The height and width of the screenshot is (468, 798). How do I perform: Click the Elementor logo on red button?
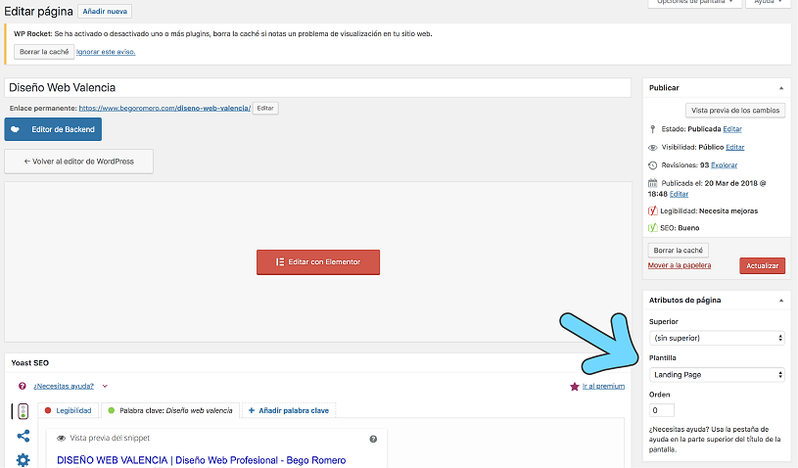point(280,262)
